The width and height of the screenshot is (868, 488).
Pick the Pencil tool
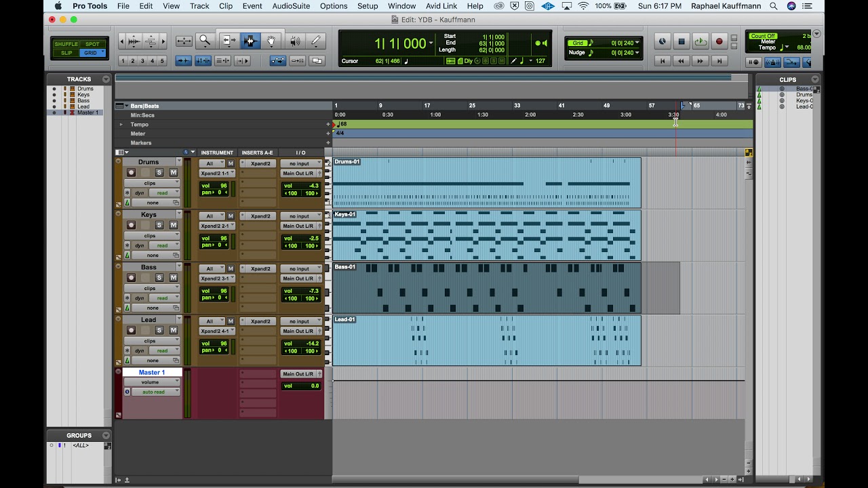coord(315,41)
